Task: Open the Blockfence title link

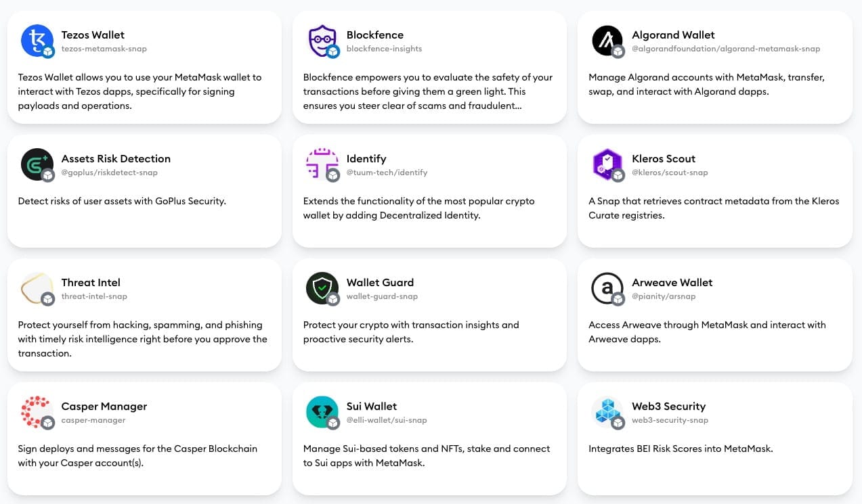Action: (x=374, y=35)
